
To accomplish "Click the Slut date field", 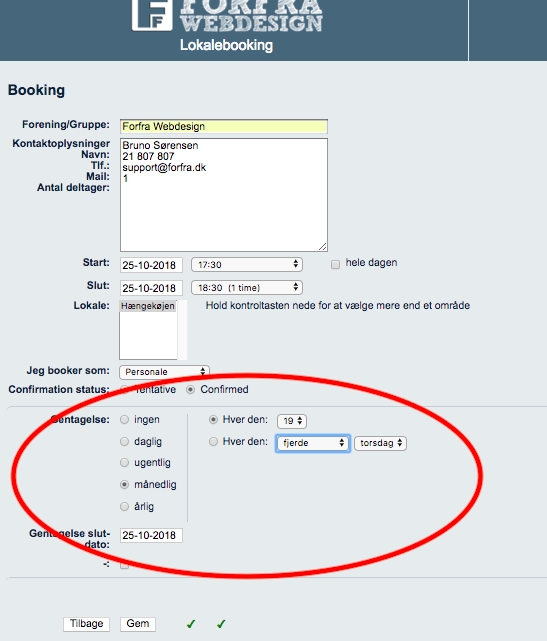I will pyautogui.click(x=151, y=288).
